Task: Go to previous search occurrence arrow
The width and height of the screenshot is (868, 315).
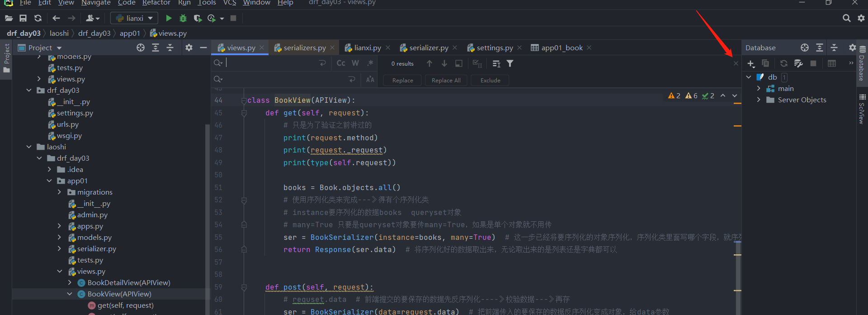Action: pyautogui.click(x=429, y=63)
